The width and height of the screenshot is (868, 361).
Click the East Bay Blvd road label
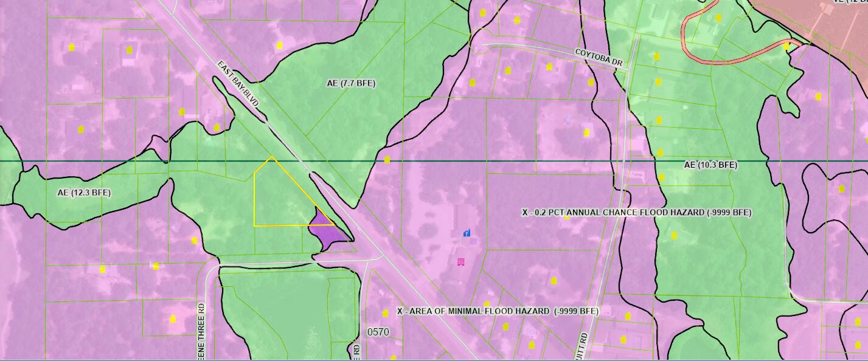click(238, 84)
